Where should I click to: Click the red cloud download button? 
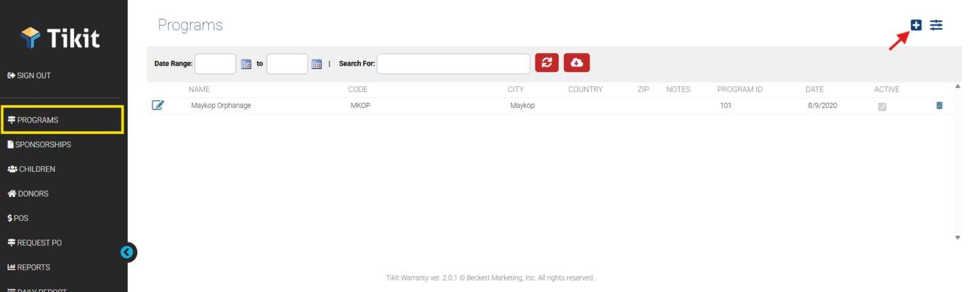point(577,63)
